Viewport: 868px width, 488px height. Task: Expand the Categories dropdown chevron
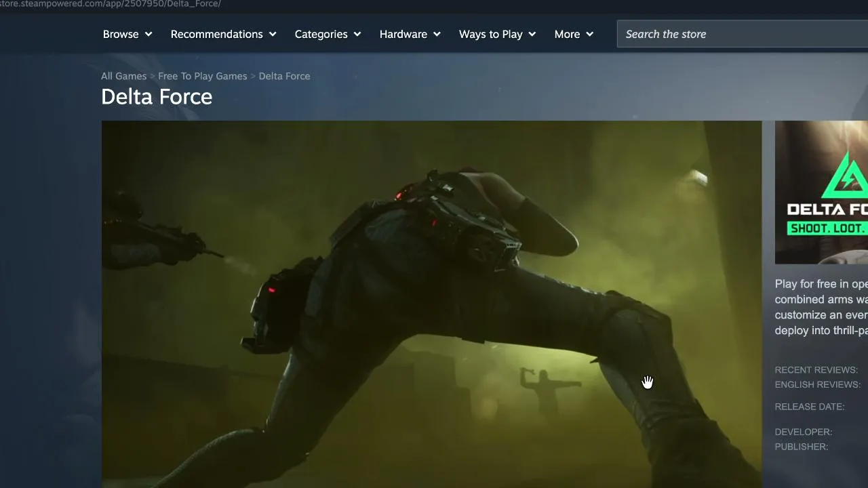point(357,34)
